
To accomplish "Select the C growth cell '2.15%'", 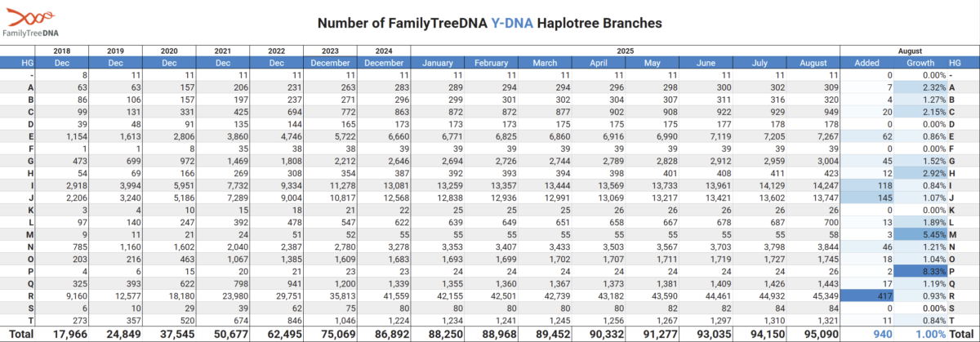I will pos(920,110).
